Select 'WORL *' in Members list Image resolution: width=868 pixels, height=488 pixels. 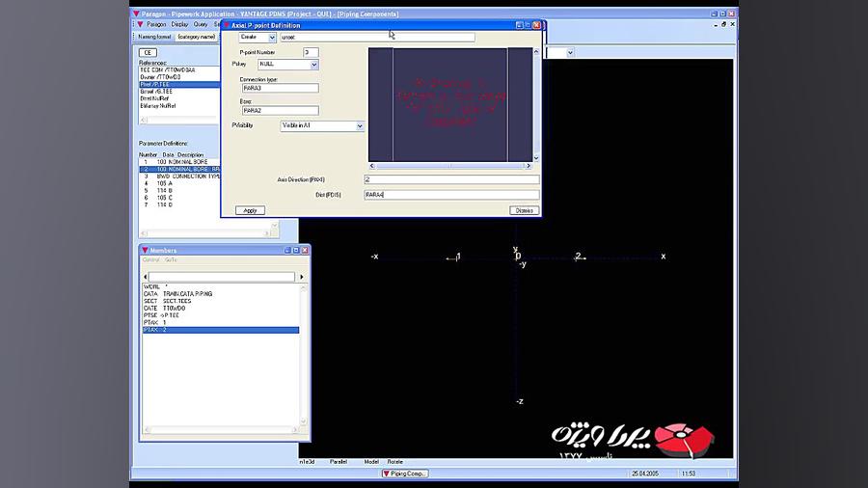(221, 286)
